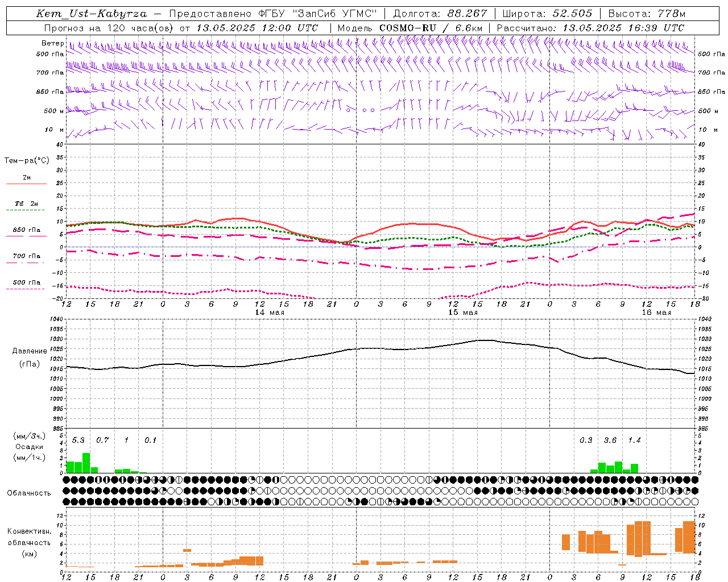
Task: Click the '(км)' unit under convective cloudiness
Action: tap(30, 554)
